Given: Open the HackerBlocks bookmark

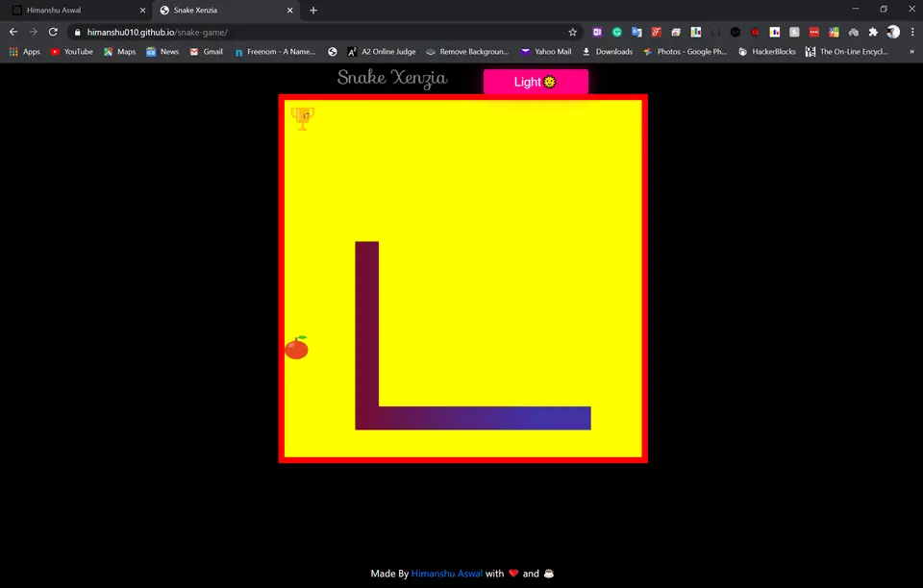Looking at the screenshot, I should (x=767, y=52).
